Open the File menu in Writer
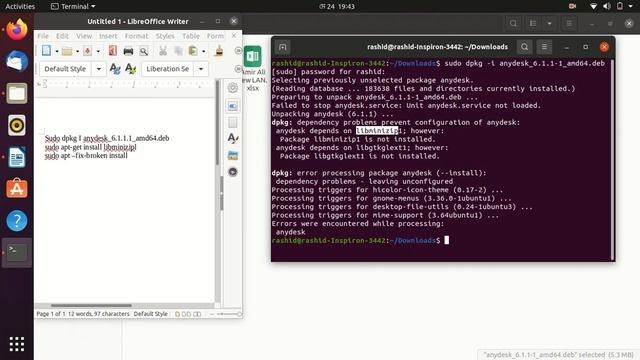640x360 pixels. click(x=43, y=36)
